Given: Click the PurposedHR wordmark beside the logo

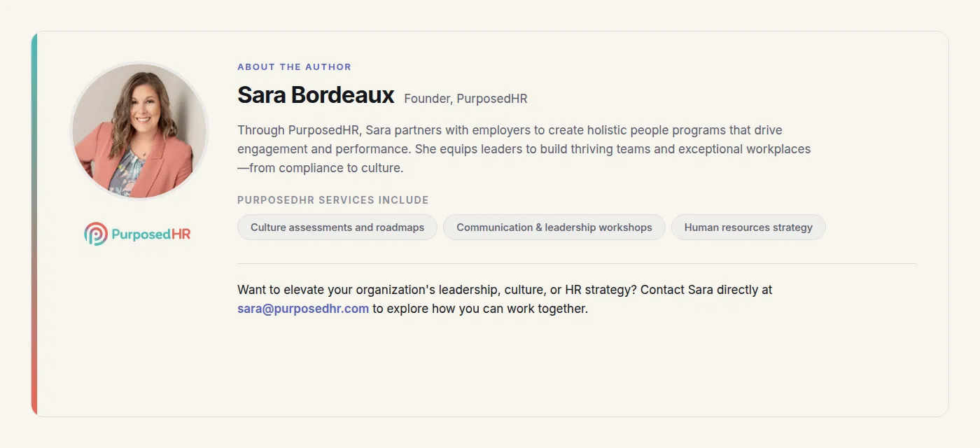Looking at the screenshot, I should (x=151, y=234).
